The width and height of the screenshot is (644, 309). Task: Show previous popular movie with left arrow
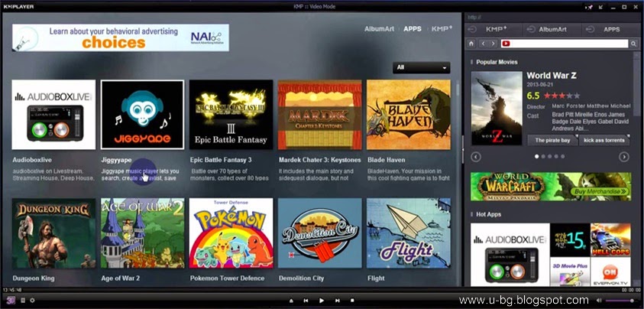(x=476, y=156)
